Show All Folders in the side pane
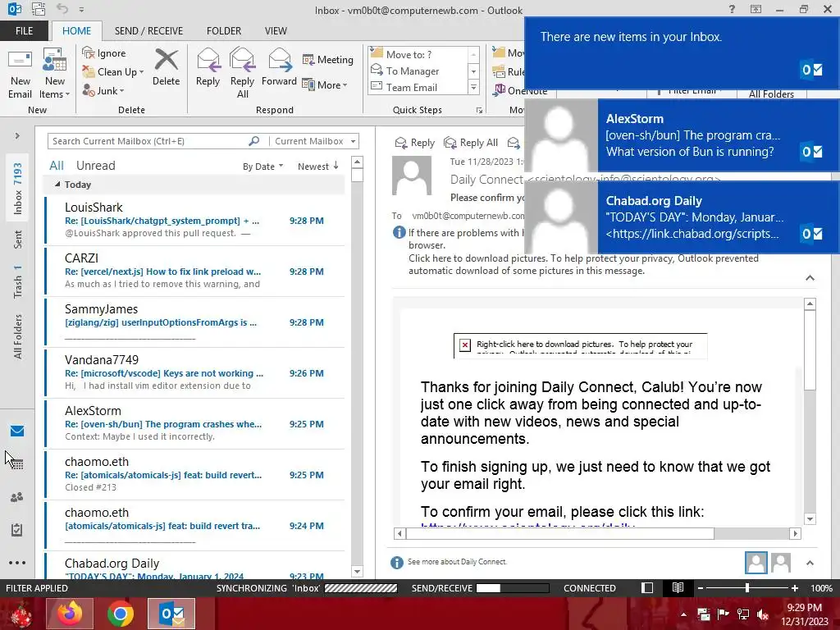 (18, 336)
